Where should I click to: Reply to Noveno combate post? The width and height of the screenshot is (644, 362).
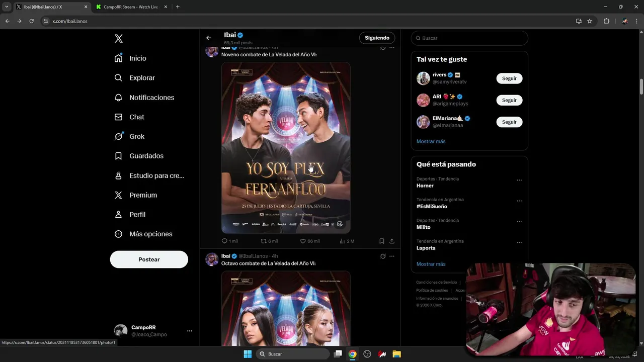230,241
